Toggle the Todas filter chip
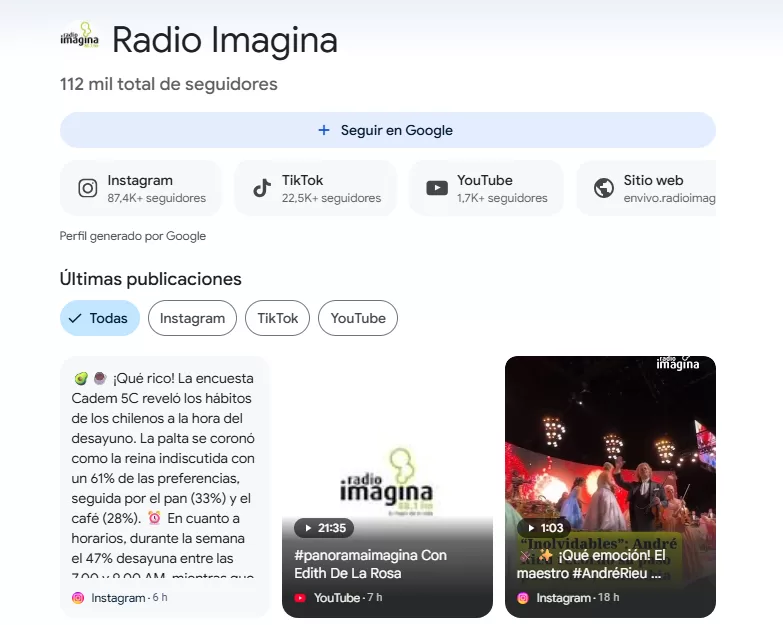783x625 pixels. pos(99,318)
